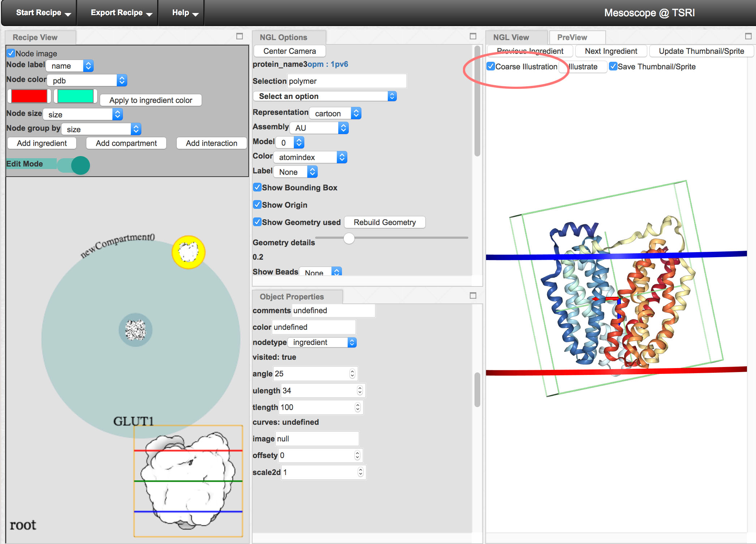This screenshot has height=544, width=756.
Task: Open the Export Recipe menu
Action: pyautogui.click(x=117, y=13)
